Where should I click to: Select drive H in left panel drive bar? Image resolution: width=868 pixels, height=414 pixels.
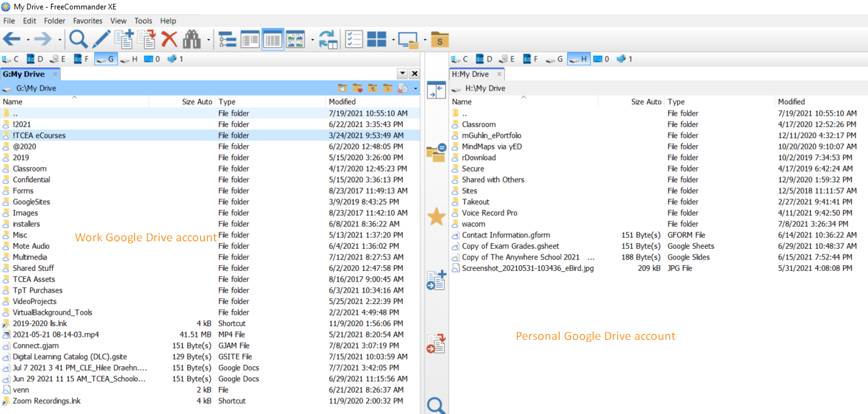[x=129, y=59]
